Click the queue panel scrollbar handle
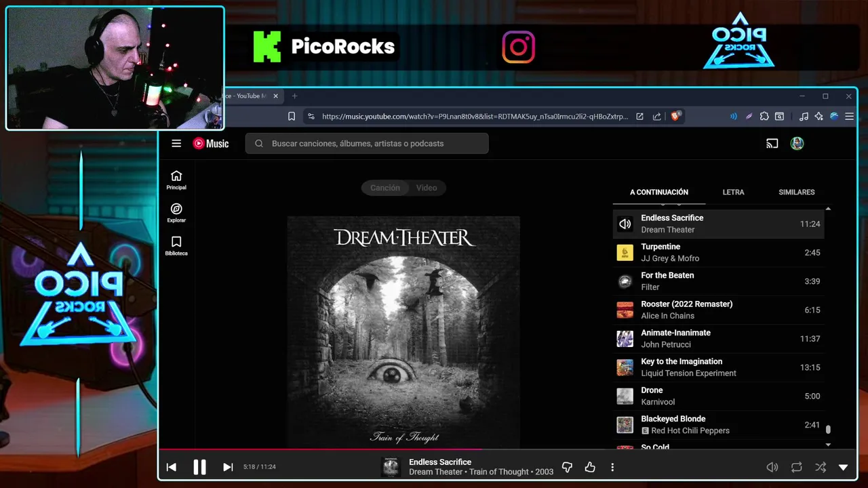Screen dimensions: 868x488 [x=828, y=429]
